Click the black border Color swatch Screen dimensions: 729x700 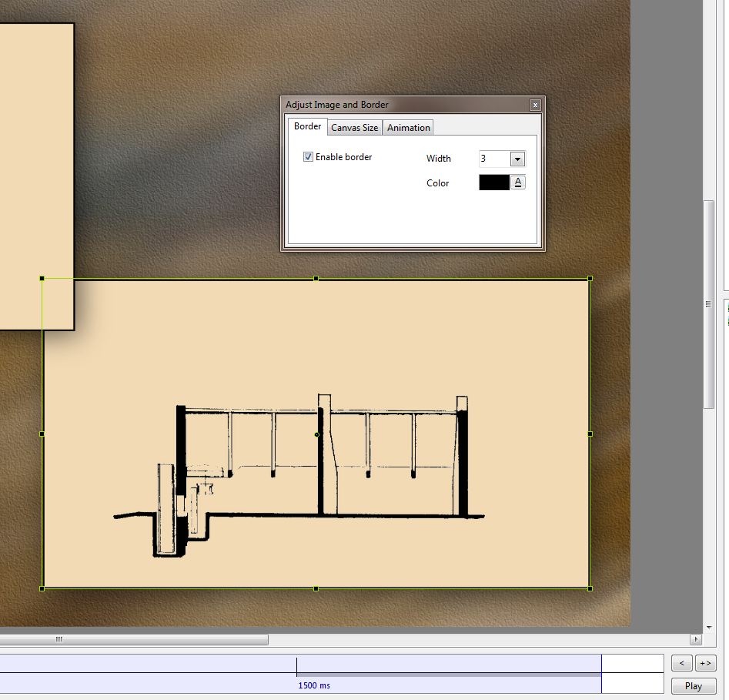click(x=493, y=183)
